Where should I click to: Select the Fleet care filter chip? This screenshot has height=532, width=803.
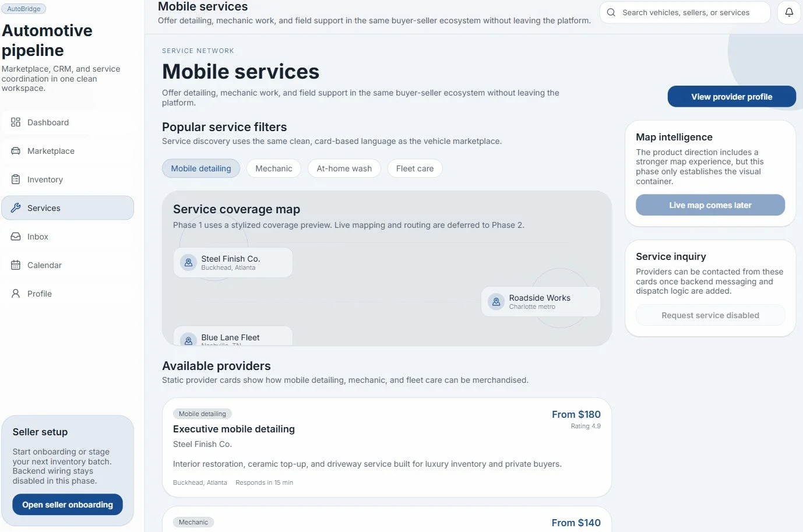point(415,168)
